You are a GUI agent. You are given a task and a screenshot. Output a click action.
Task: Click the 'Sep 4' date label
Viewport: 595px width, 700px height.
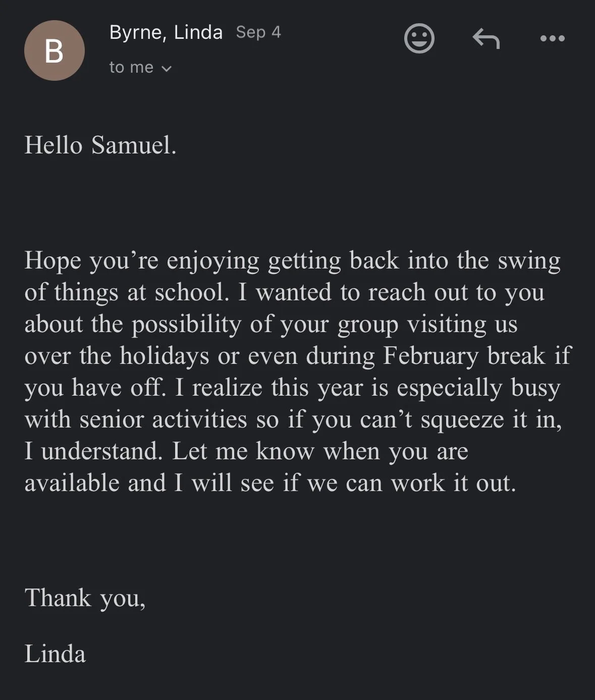coord(258,32)
